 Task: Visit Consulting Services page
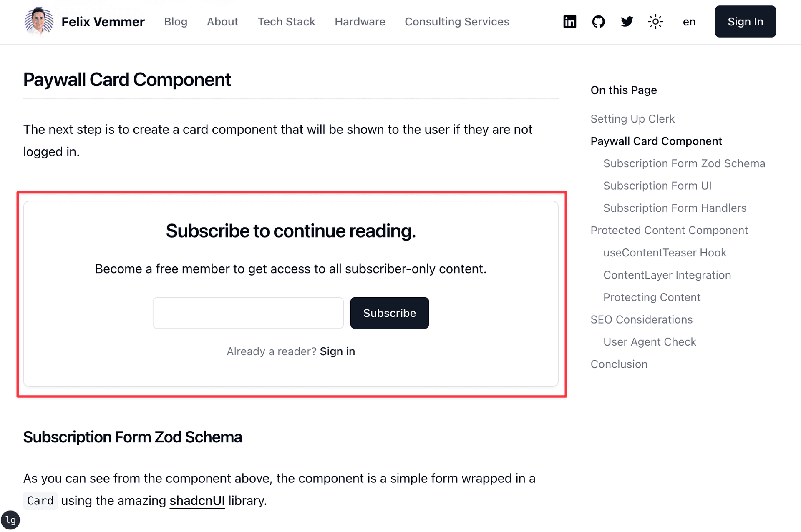(457, 22)
